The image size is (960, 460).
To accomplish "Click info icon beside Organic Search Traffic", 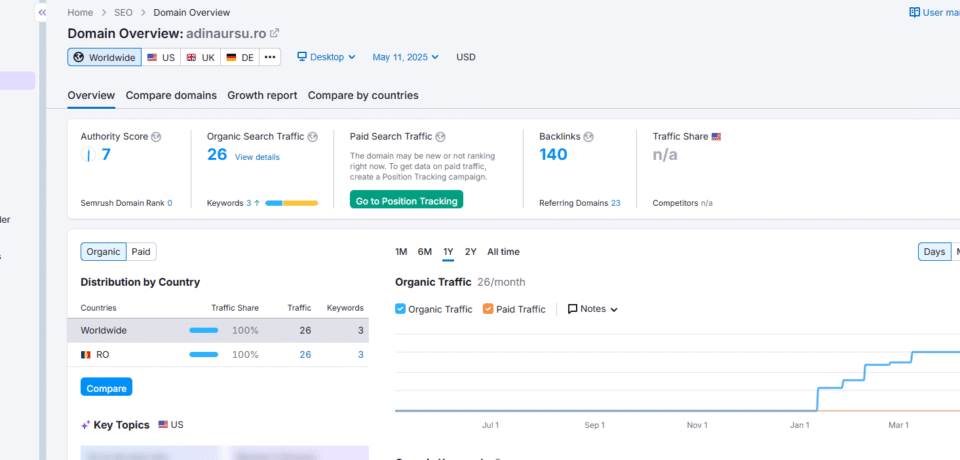I will click(313, 136).
